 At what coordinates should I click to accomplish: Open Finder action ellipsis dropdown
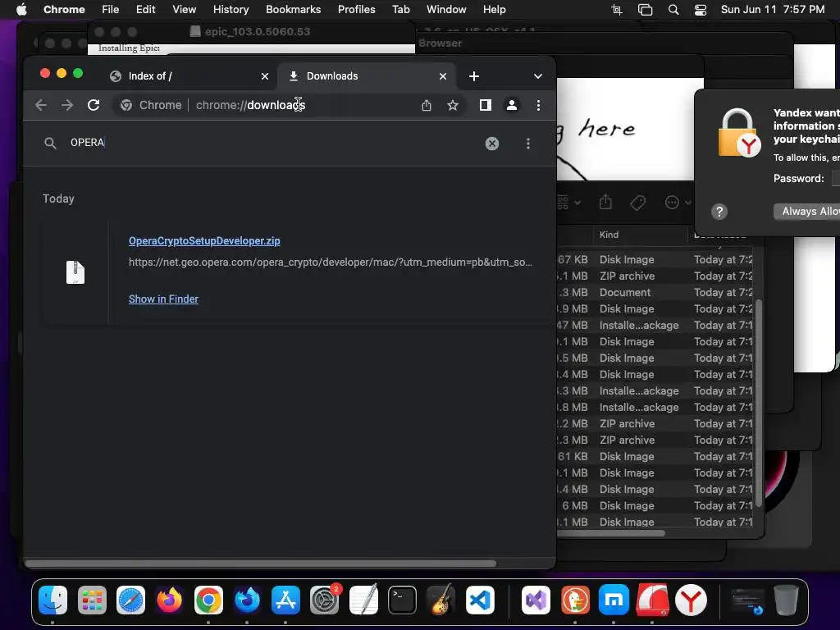(678, 203)
